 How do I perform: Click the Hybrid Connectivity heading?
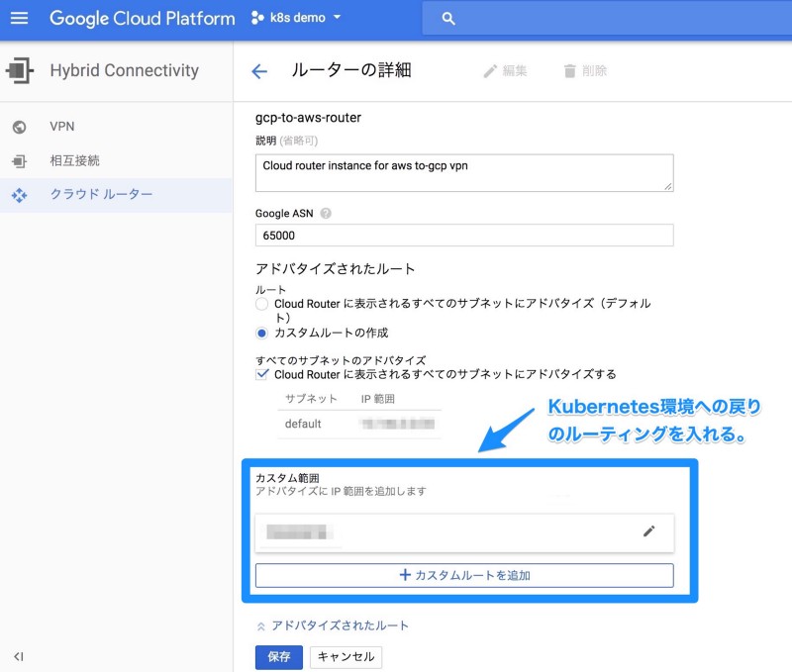(125, 70)
